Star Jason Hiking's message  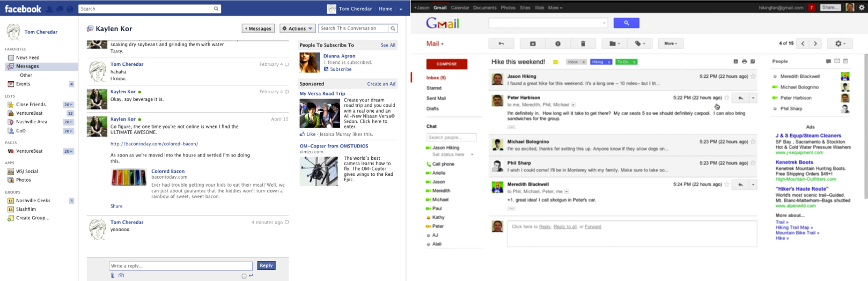[x=753, y=77]
